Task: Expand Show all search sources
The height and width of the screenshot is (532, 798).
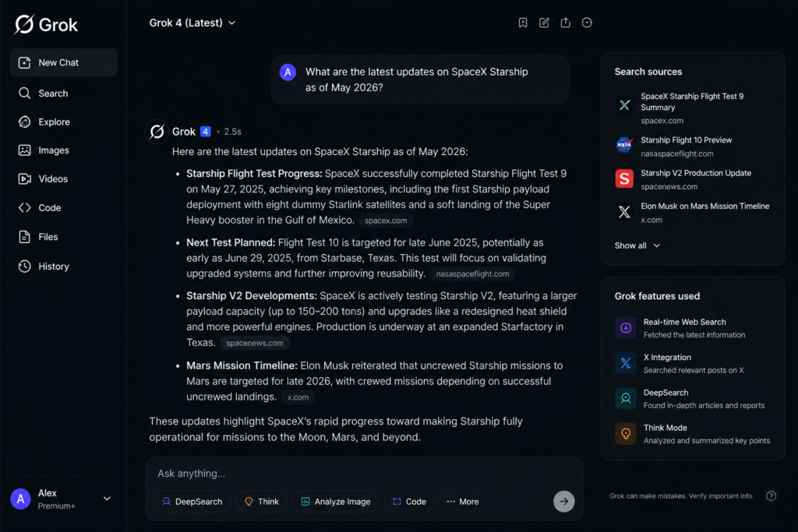Action: click(x=637, y=245)
